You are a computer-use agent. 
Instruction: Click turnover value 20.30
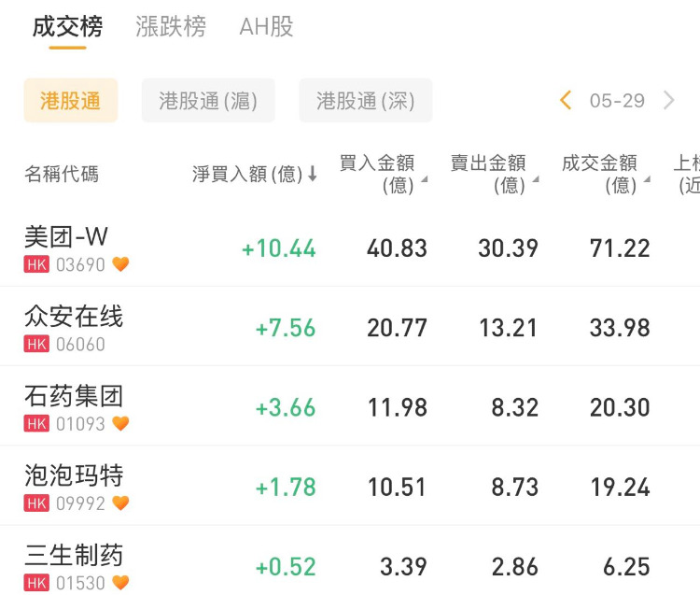click(620, 407)
